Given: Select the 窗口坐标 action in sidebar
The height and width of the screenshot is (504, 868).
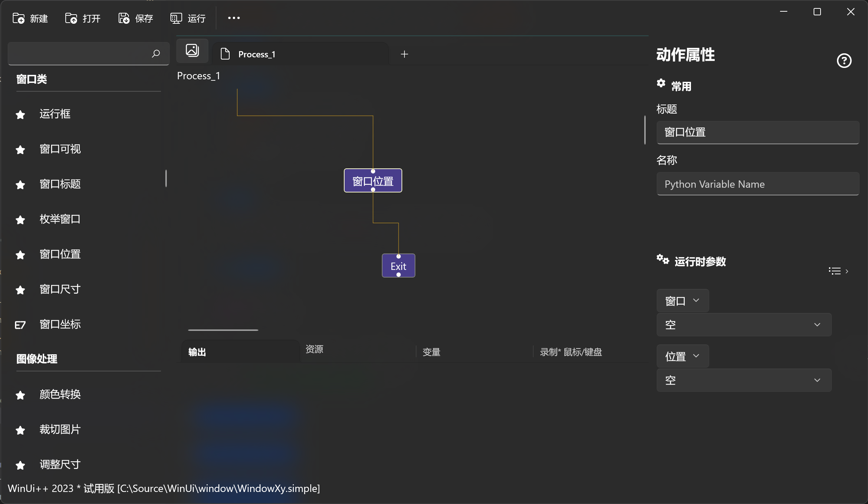Looking at the screenshot, I should pos(60,324).
